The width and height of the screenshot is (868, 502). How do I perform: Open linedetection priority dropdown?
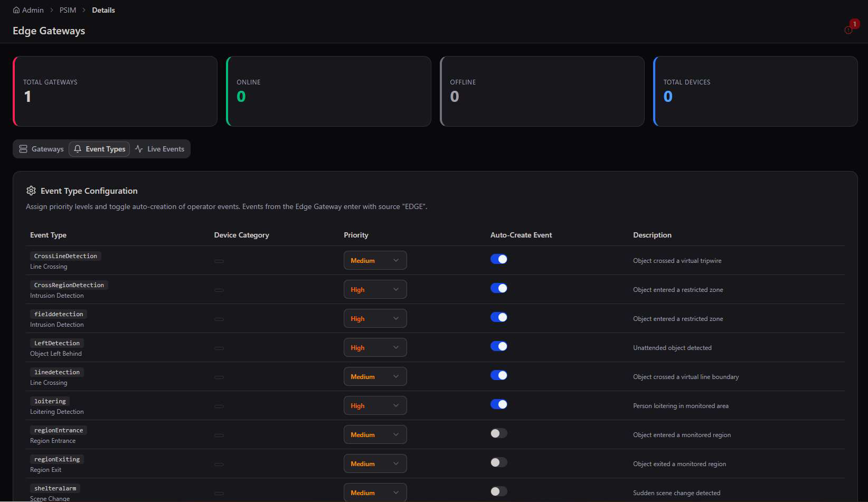coord(375,376)
